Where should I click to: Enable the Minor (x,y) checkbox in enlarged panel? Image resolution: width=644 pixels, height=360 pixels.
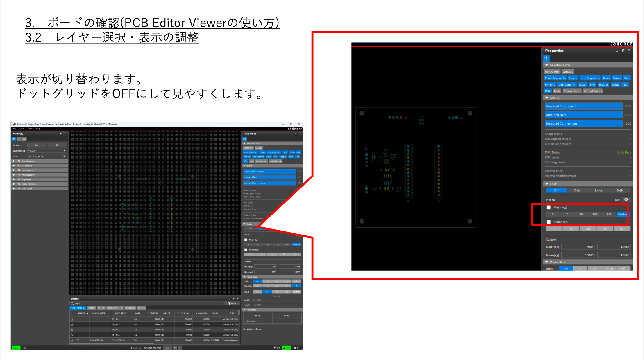pyautogui.click(x=548, y=222)
